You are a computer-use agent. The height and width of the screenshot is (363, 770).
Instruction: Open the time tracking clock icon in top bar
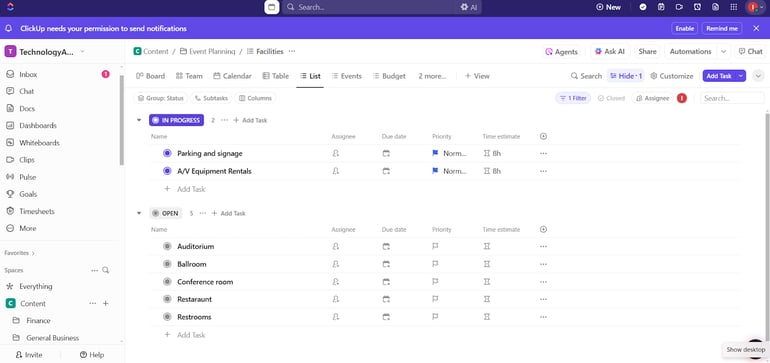tap(697, 7)
